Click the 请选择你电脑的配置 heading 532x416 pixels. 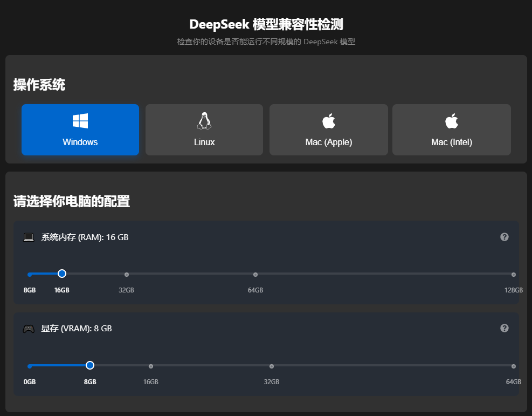72,201
